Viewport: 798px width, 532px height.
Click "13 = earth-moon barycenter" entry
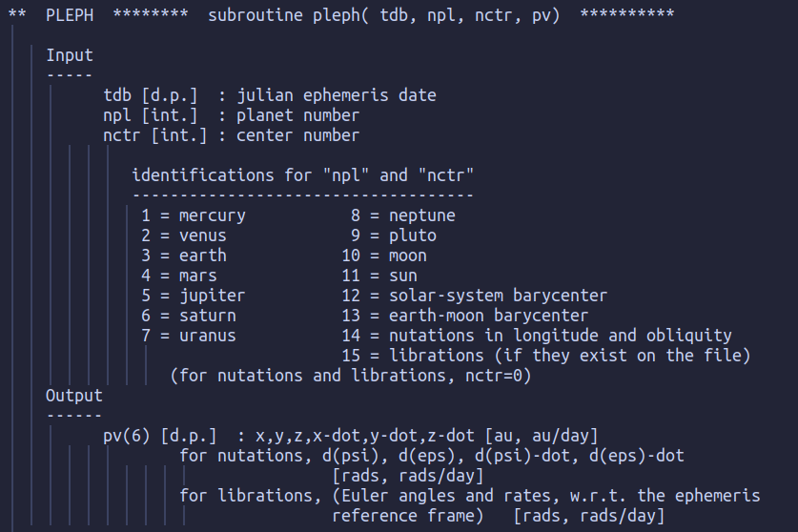pyautogui.click(x=464, y=316)
